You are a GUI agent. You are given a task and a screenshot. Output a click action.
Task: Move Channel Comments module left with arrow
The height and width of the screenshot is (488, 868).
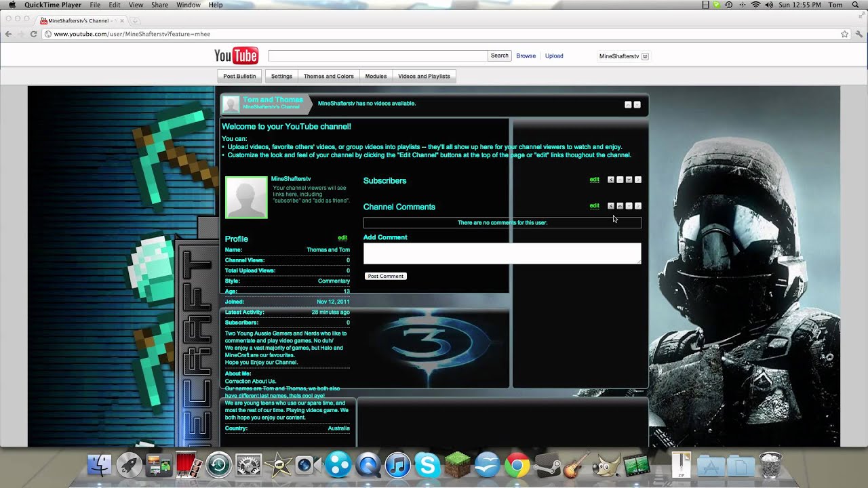tap(611, 206)
